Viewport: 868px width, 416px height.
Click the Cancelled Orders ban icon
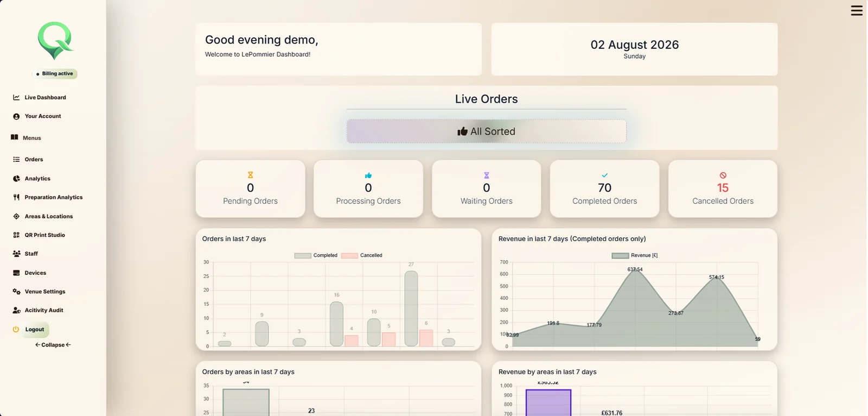click(723, 175)
